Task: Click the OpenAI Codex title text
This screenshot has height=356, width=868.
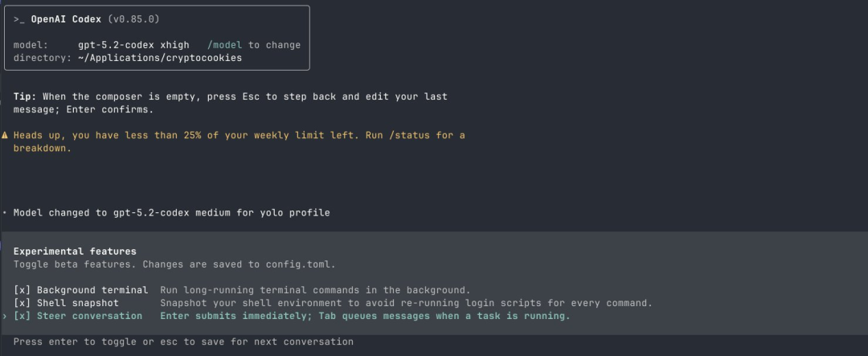Action: coord(66,18)
